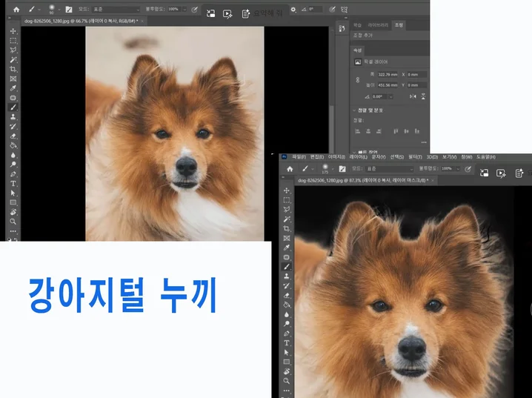Pick the Rectangle shape tool in lower-right window
This screenshot has height=398, width=532.
pyautogui.click(x=287, y=362)
